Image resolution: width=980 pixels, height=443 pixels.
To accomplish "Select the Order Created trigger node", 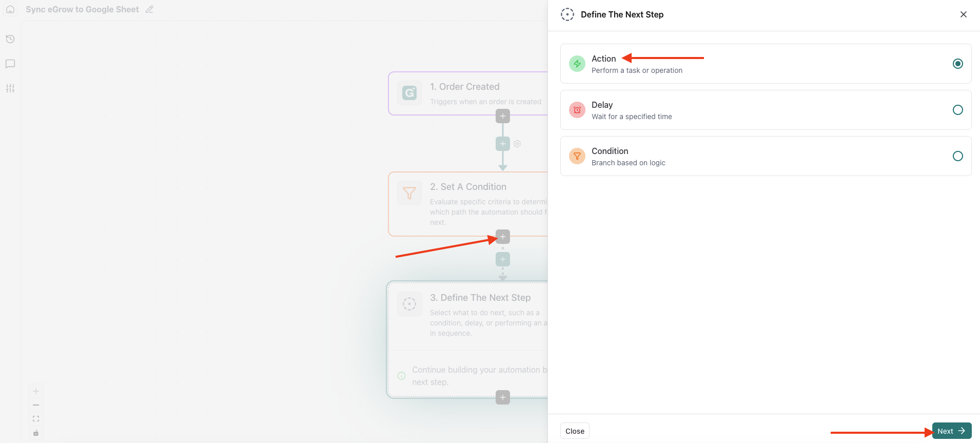I will point(467,93).
